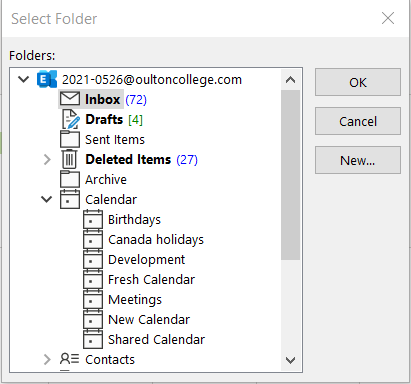The width and height of the screenshot is (411, 384).
Task: Confirm selection with OK button
Action: pyautogui.click(x=358, y=82)
